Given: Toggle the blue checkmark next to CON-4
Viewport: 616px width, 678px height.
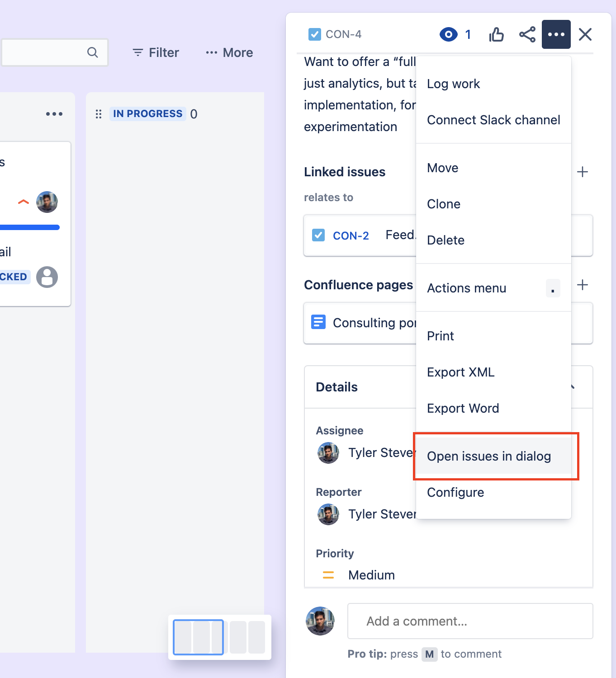Looking at the screenshot, I should coord(314,34).
